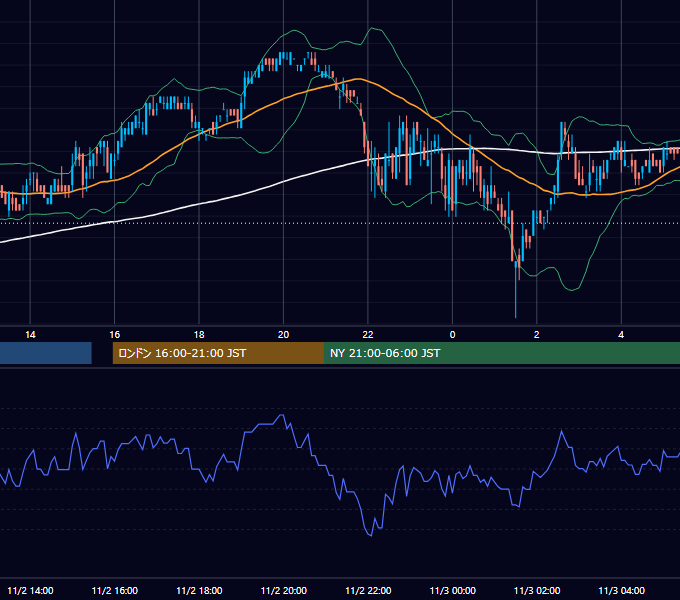Click the '16' hour axis label

(x=114, y=335)
